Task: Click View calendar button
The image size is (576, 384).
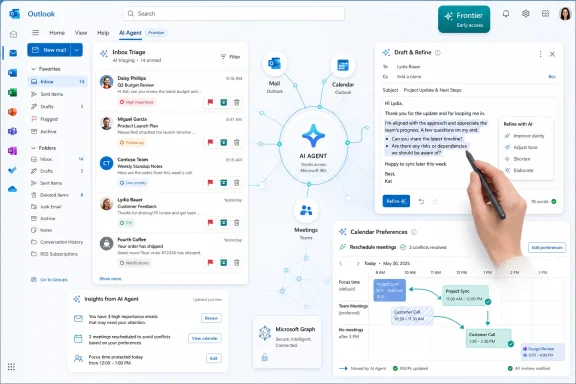Action: (x=205, y=338)
